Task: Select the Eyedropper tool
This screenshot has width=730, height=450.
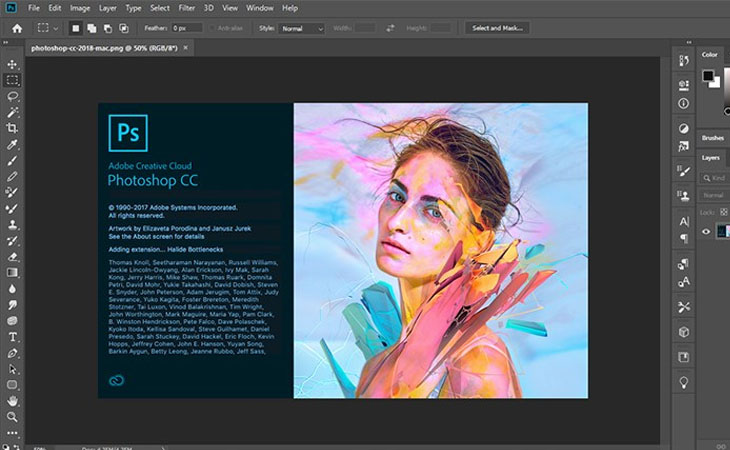Action: [x=12, y=144]
